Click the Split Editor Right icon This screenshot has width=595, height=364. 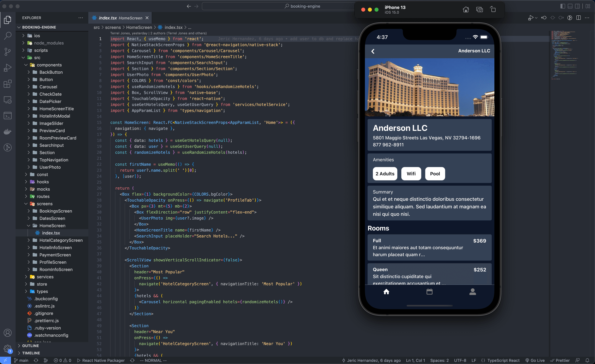click(578, 18)
